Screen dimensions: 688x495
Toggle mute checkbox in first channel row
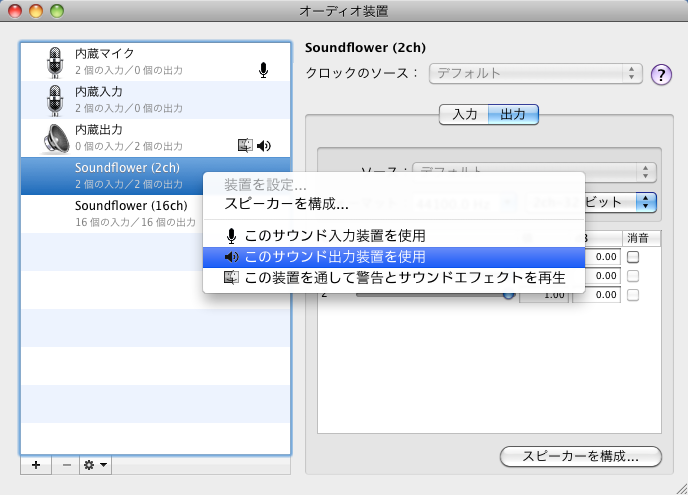point(633,257)
